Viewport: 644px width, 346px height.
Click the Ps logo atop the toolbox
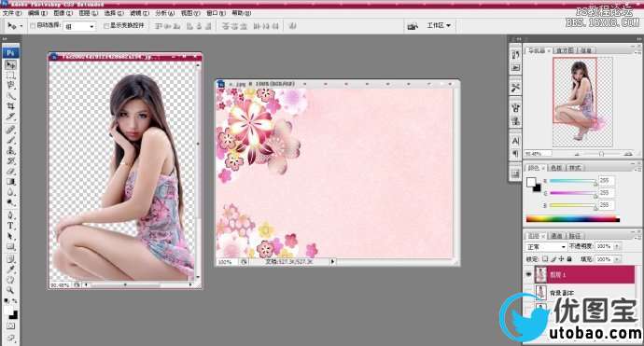point(10,52)
